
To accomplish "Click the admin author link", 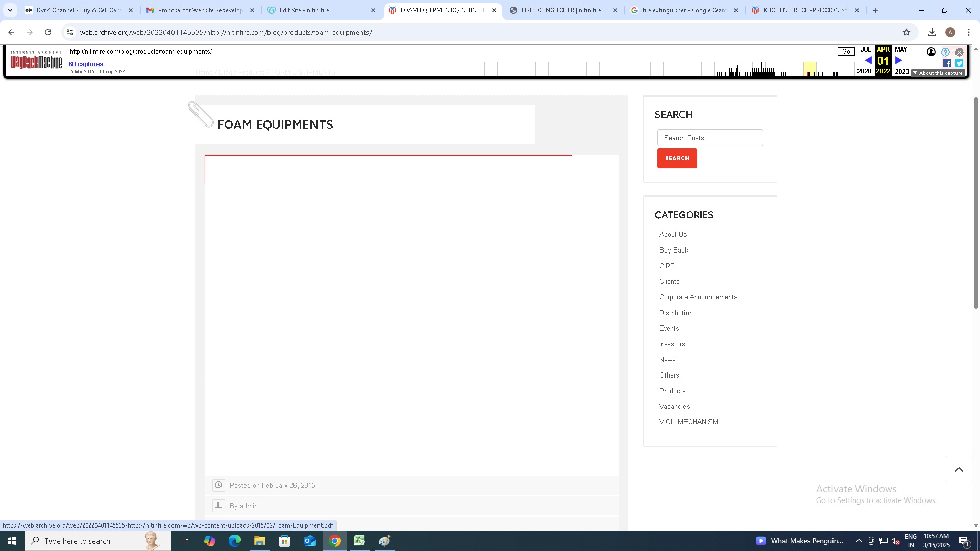I will (249, 506).
